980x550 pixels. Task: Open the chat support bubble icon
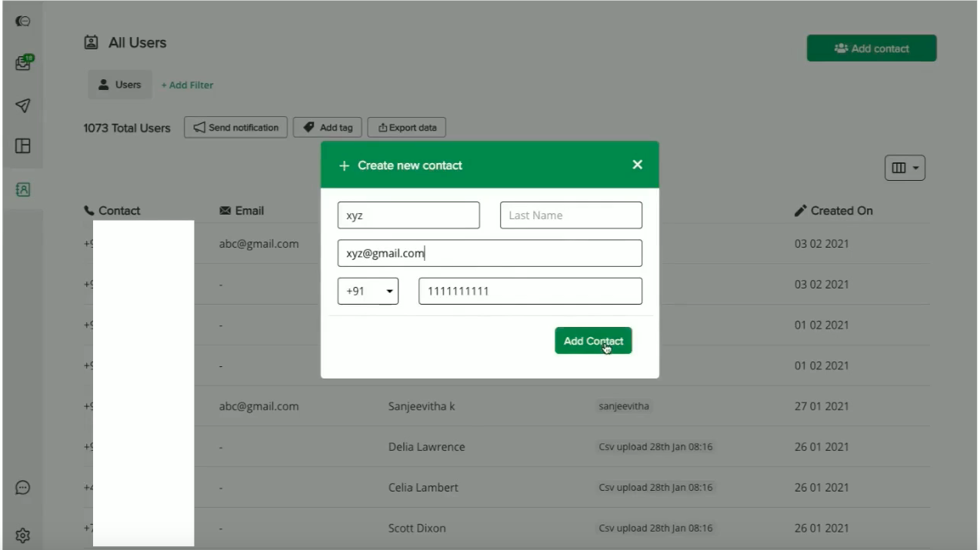pos(22,488)
